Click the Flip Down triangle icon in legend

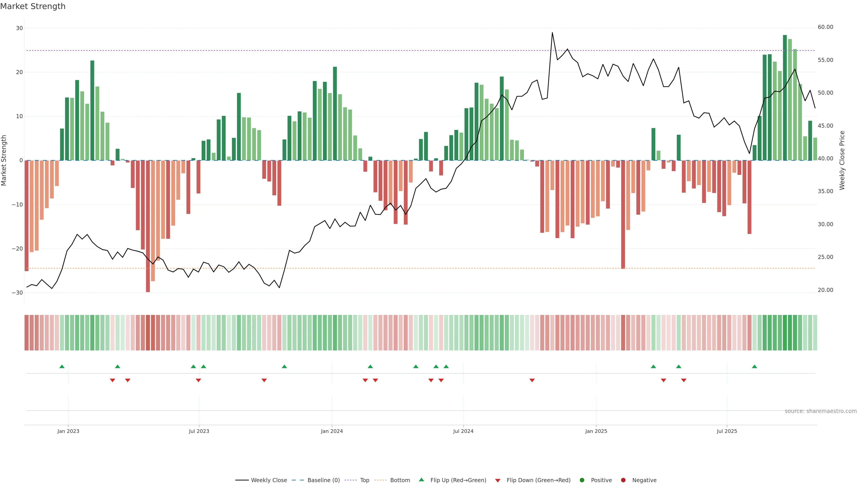point(498,480)
